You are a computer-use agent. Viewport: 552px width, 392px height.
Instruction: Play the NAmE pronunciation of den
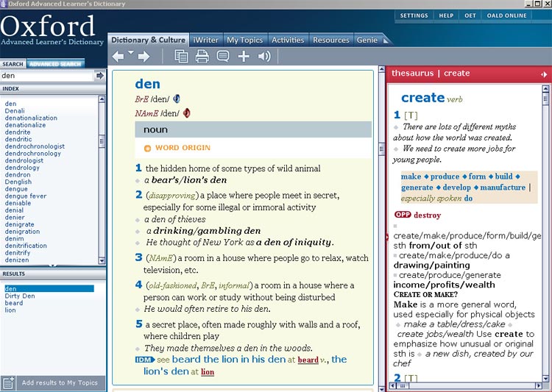click(187, 113)
